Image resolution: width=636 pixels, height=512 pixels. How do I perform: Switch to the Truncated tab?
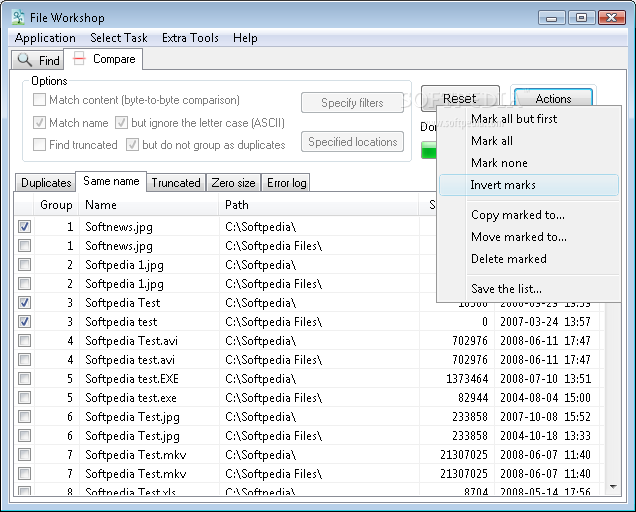pyautogui.click(x=176, y=183)
